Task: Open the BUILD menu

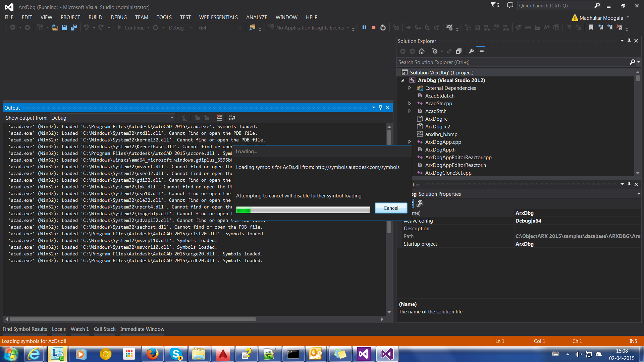Action: pos(94,17)
